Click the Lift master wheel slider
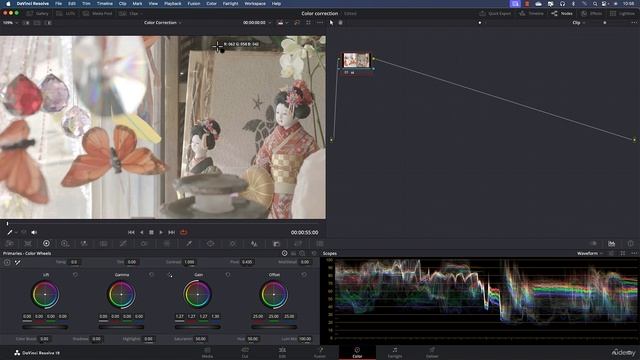This screenshot has width=640, height=360. (45, 327)
